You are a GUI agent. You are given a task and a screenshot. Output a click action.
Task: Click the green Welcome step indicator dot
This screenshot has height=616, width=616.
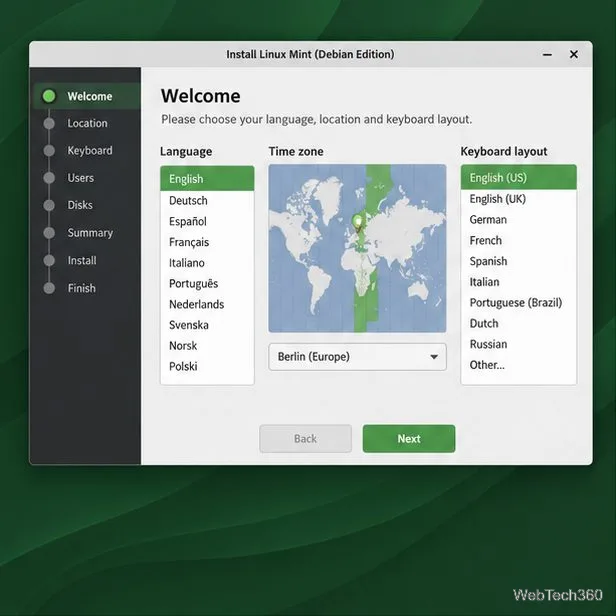(x=49, y=96)
